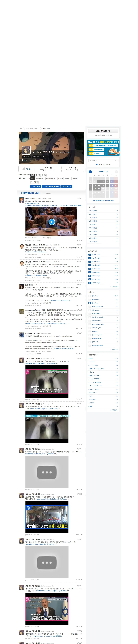Open the 2024年12月 archive list icon
The width and height of the screenshot is (138, 644).
pyautogui.click(x=90, y=254)
